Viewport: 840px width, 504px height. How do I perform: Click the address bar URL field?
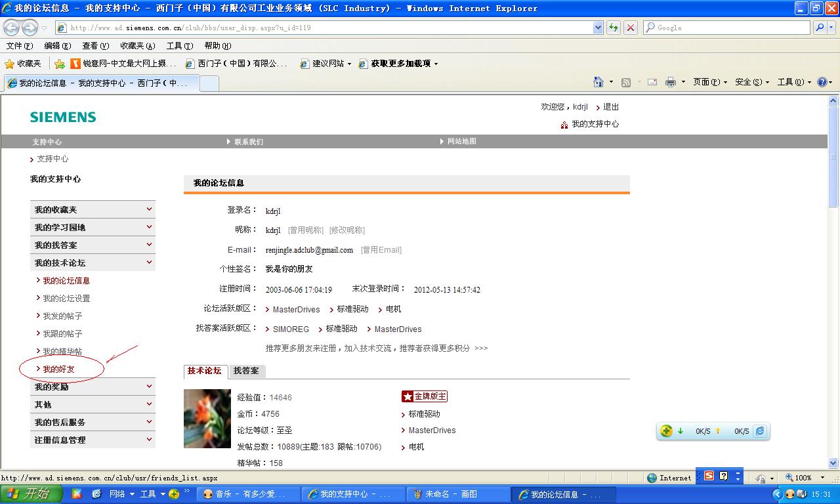coord(325,28)
